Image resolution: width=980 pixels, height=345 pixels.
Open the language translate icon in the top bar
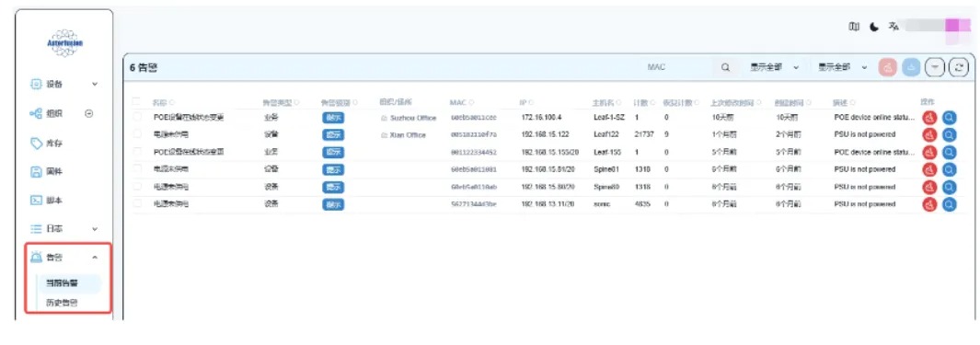894,27
